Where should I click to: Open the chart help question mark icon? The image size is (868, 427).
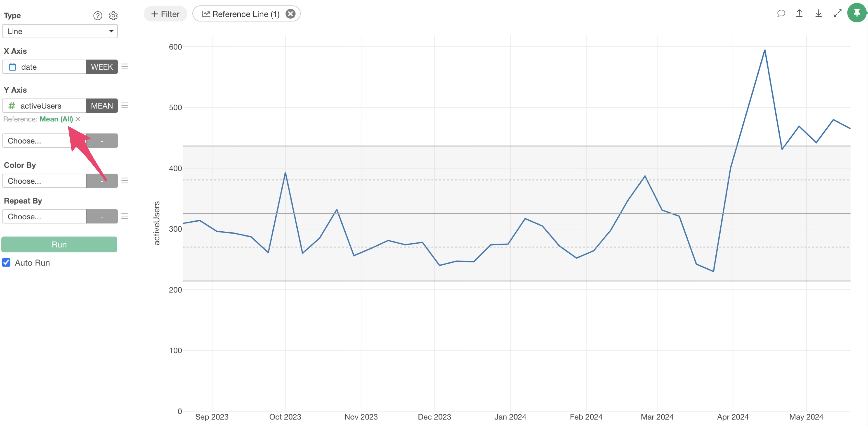97,16
